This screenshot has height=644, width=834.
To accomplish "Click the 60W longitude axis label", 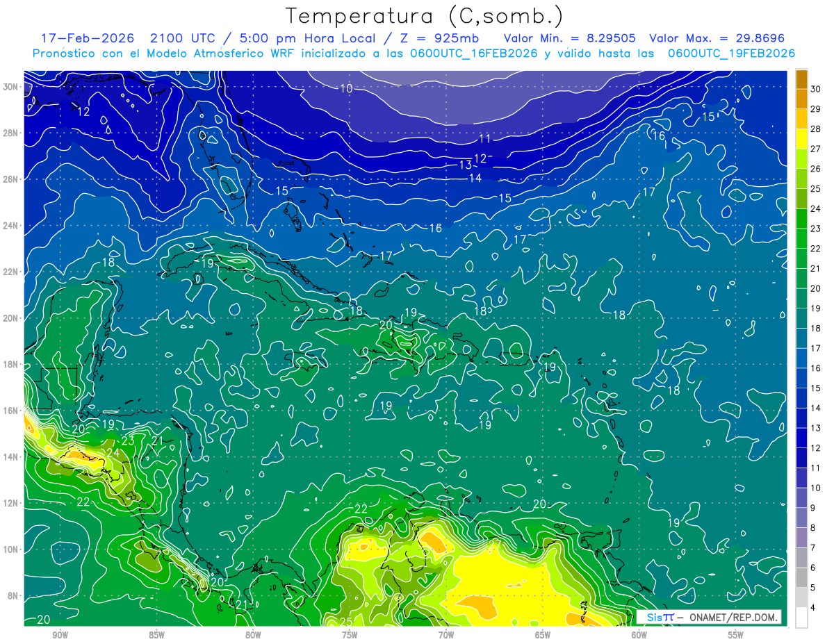I will [x=639, y=635].
